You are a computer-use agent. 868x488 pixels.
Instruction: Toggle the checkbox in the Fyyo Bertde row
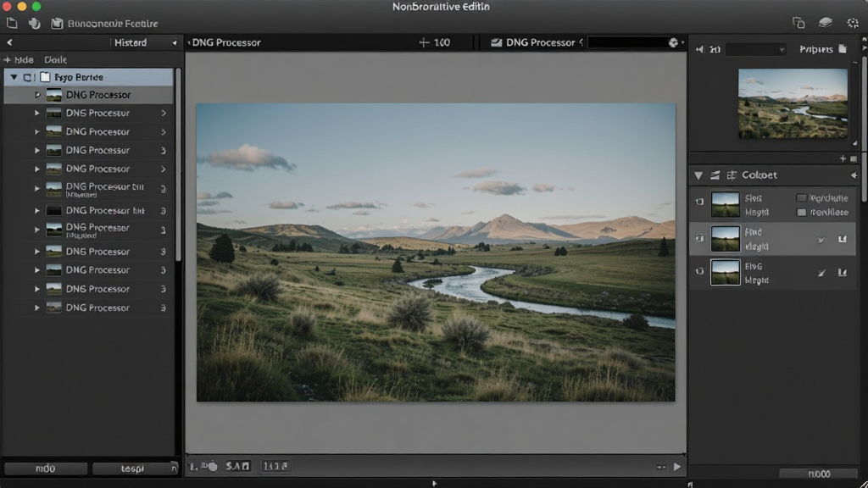click(28, 77)
